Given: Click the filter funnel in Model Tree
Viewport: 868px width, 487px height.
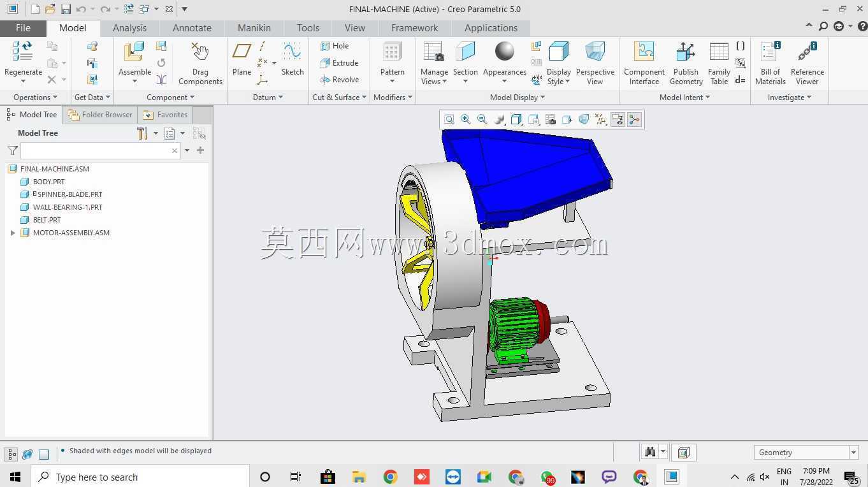Looking at the screenshot, I should [x=12, y=150].
